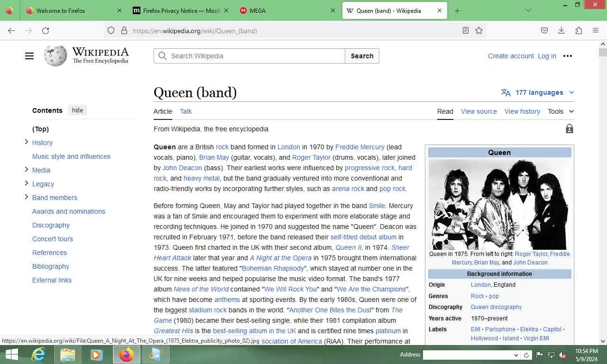Click the Create account link
The height and width of the screenshot is (364, 607).
[511, 56]
